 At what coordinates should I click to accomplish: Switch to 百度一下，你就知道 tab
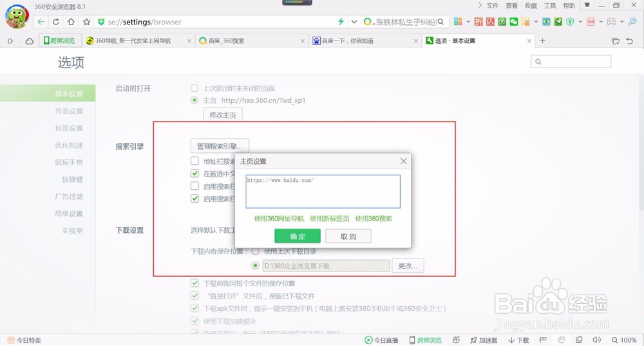coord(365,41)
